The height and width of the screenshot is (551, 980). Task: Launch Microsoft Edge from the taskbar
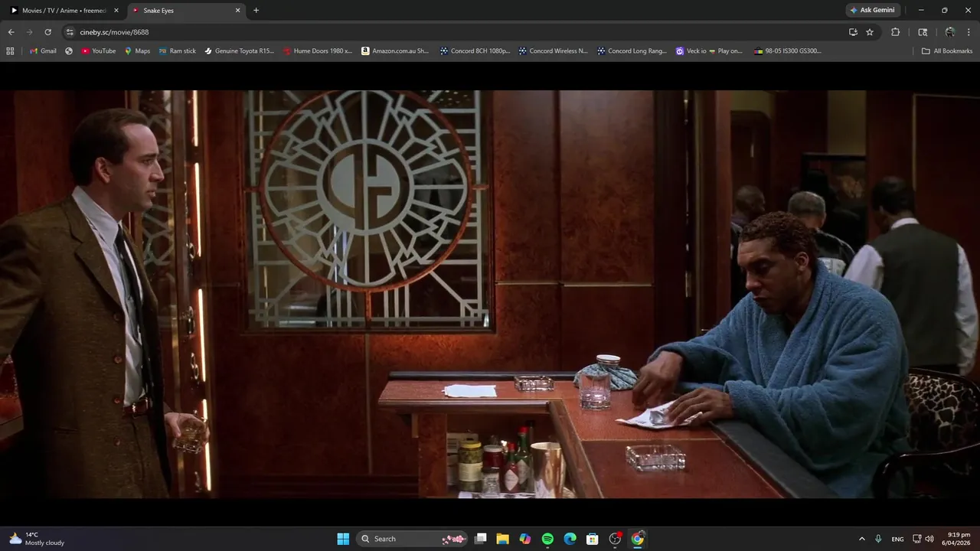click(570, 539)
